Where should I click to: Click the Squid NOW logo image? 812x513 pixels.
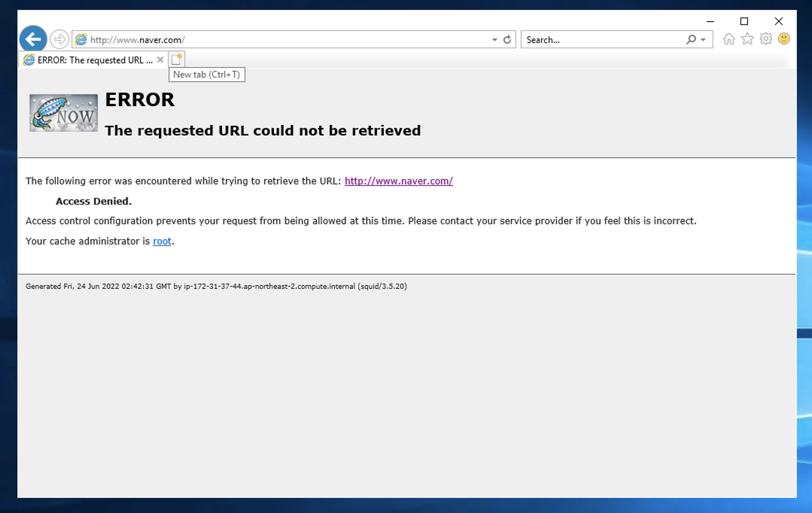(x=64, y=113)
